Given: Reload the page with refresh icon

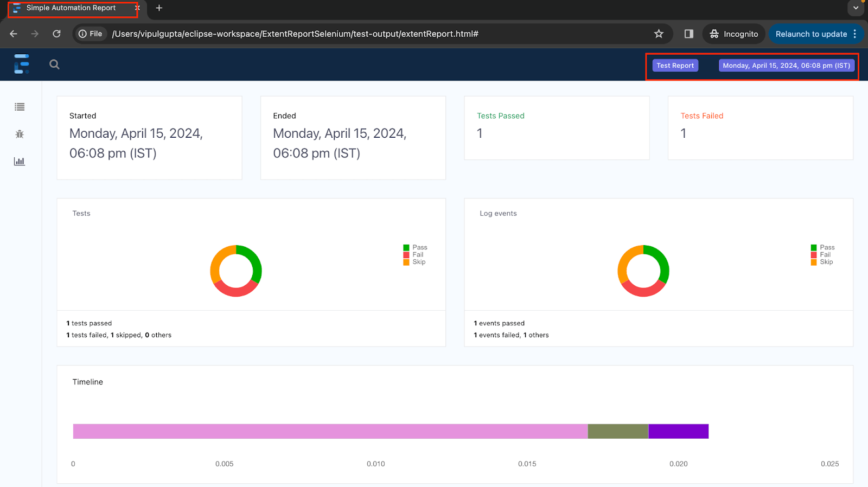Looking at the screenshot, I should click(x=56, y=34).
